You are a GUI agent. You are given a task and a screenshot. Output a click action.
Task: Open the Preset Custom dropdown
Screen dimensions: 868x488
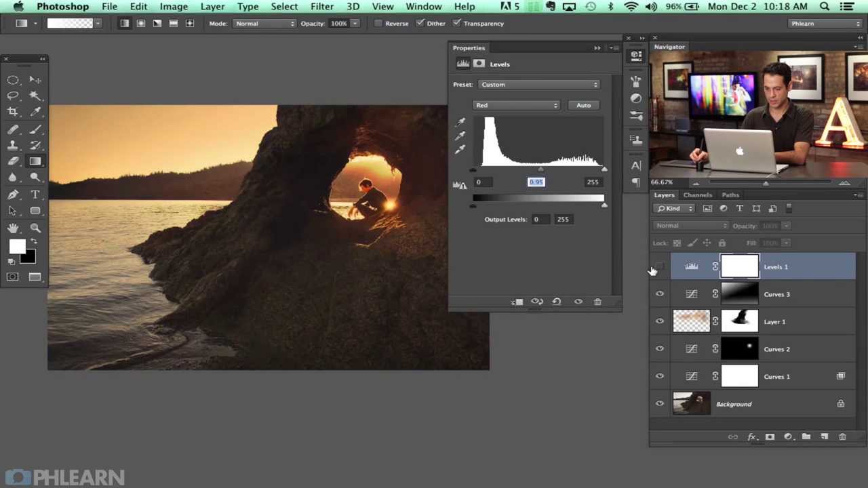point(539,85)
